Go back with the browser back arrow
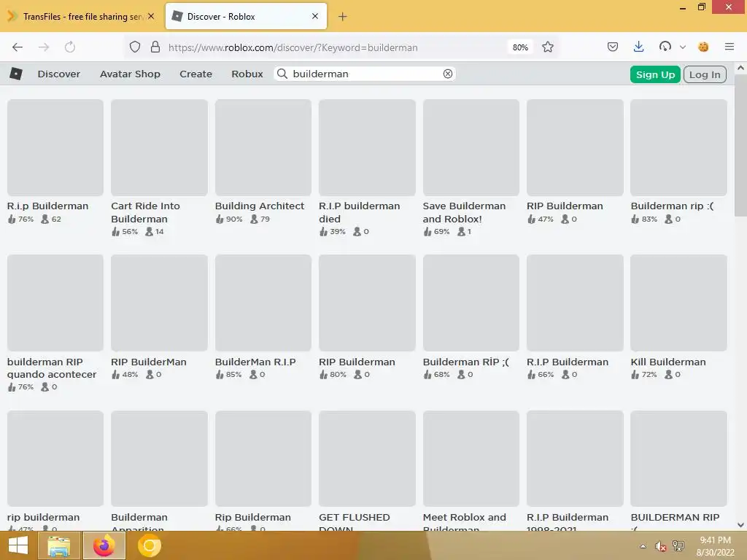The image size is (747, 560). (18, 47)
